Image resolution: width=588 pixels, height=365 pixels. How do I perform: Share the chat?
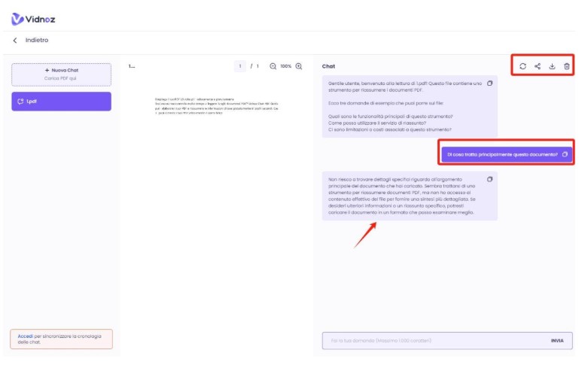click(538, 66)
